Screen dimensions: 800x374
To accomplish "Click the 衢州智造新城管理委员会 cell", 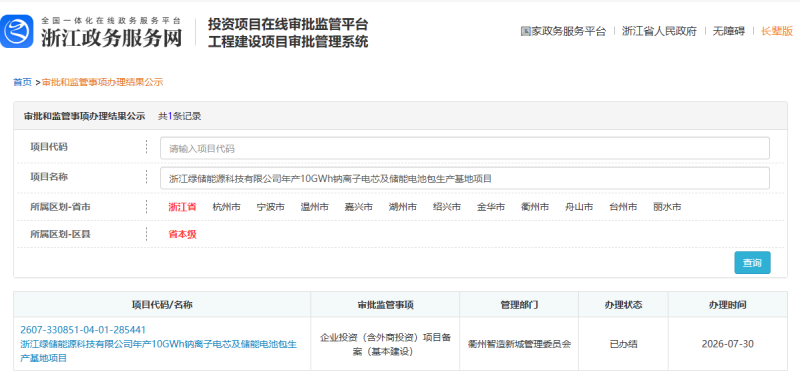I will tap(519, 344).
